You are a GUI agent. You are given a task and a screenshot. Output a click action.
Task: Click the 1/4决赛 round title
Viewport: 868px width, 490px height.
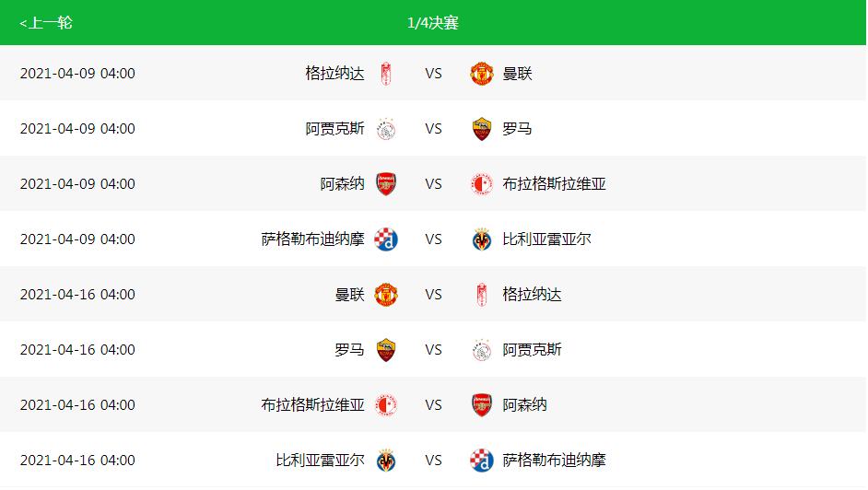[433, 23]
